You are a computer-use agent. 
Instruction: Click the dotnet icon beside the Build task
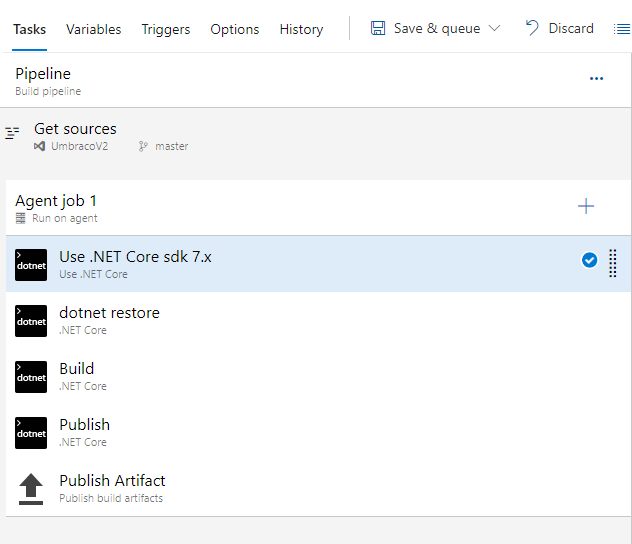pyautogui.click(x=31, y=376)
